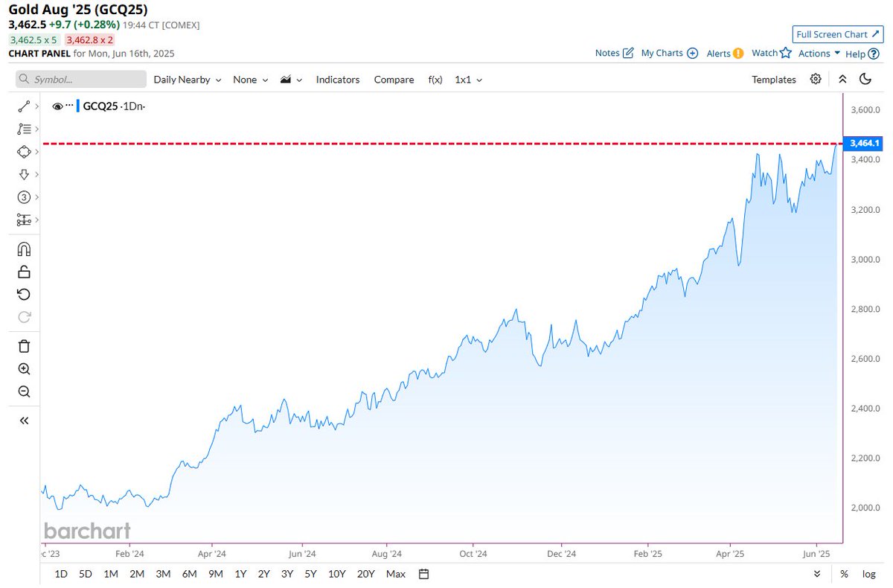Image resolution: width=893 pixels, height=588 pixels.
Task: Switch to dark mode moon icon
Action: pos(865,79)
